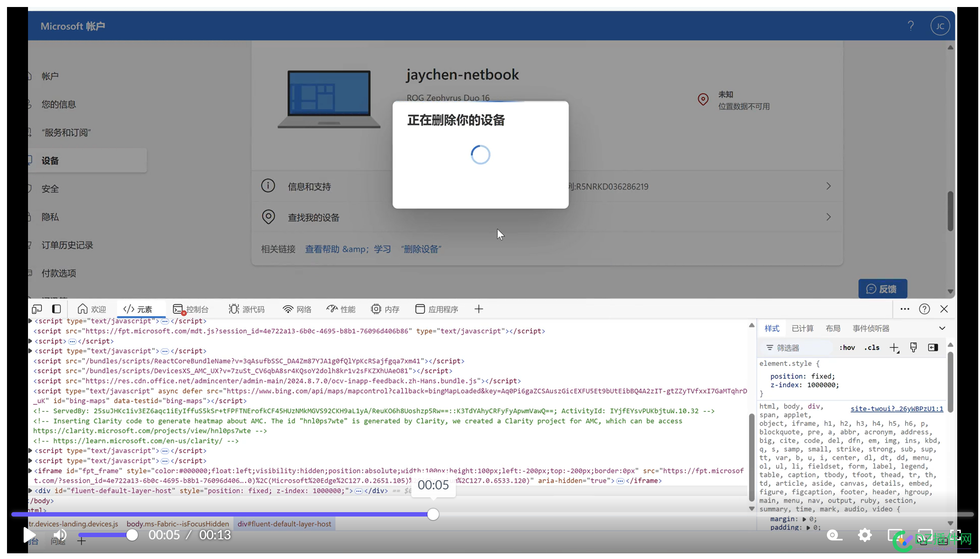The image size is (980, 559).
Task: Open 您的信息 in the left sidebar
Action: 59,104
